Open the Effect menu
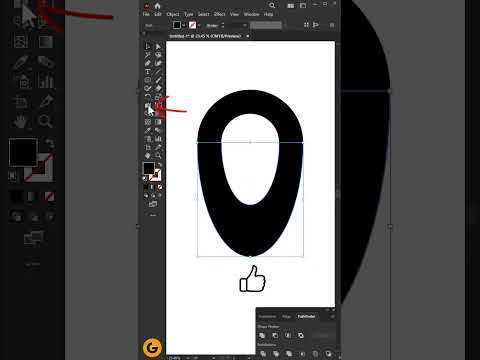The height and width of the screenshot is (360, 480). (219, 14)
